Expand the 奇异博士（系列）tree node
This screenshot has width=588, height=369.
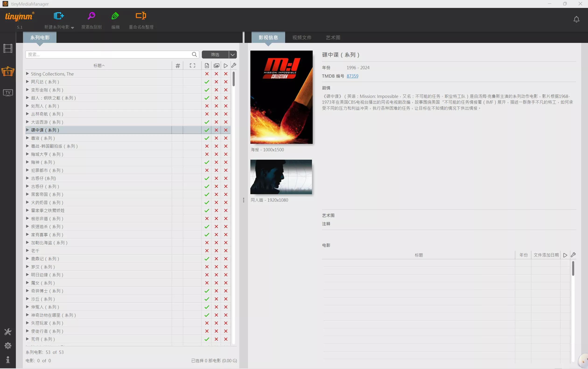point(27,291)
